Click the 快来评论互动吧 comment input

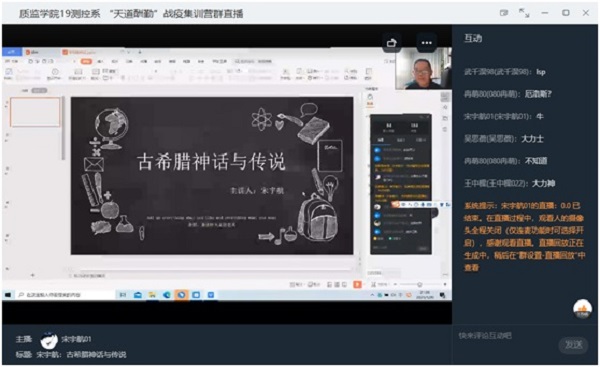[506, 336]
